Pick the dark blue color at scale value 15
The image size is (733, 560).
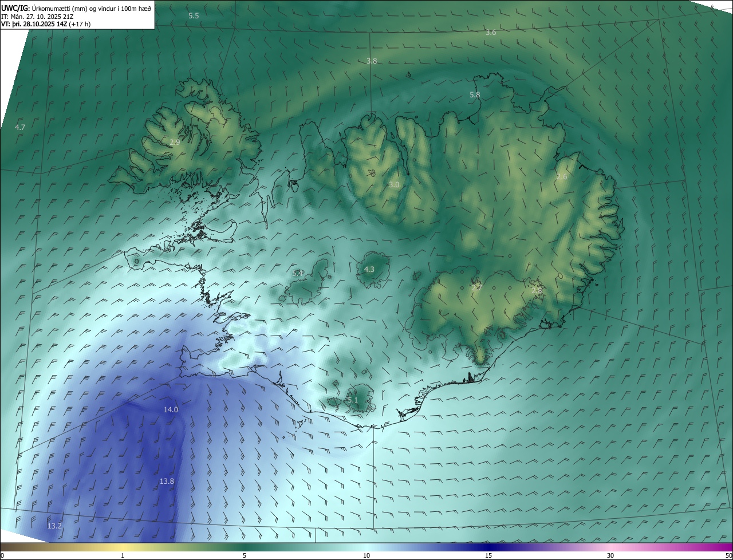(488, 547)
